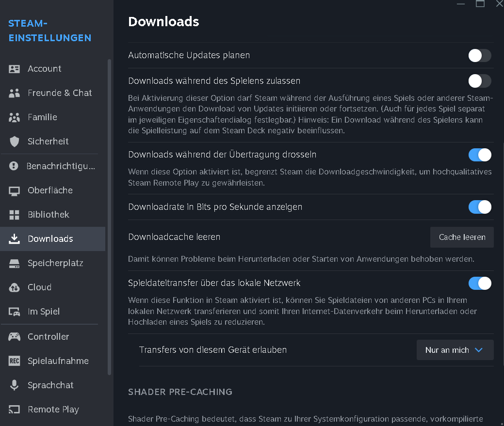Select Familie in the sidebar
504x426 pixels.
42,117
